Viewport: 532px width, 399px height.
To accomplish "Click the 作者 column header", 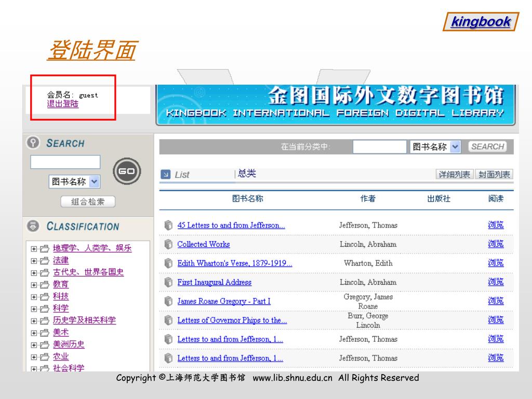I will 368,198.
